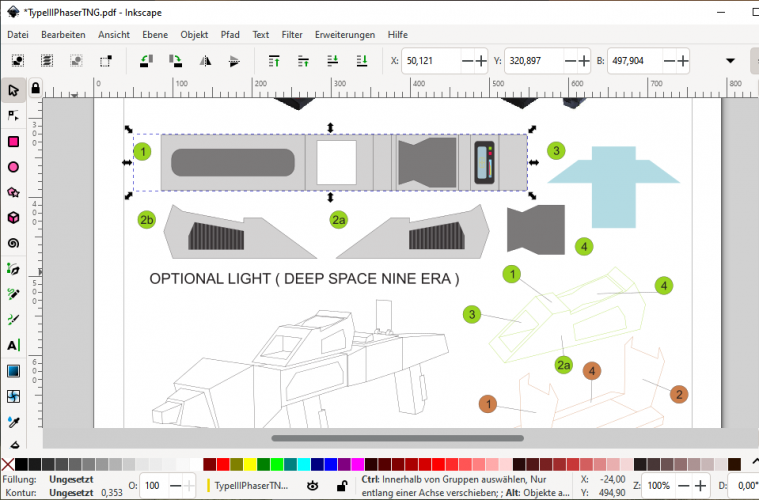Toggle rubberband touch selection icon
Viewport: 759px width, 500px height.
(x=106, y=61)
